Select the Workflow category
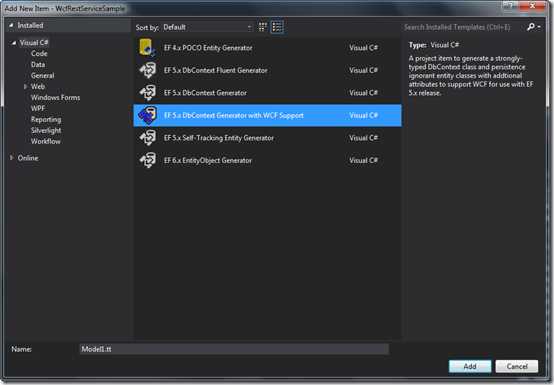The width and height of the screenshot is (554, 385). coord(46,141)
